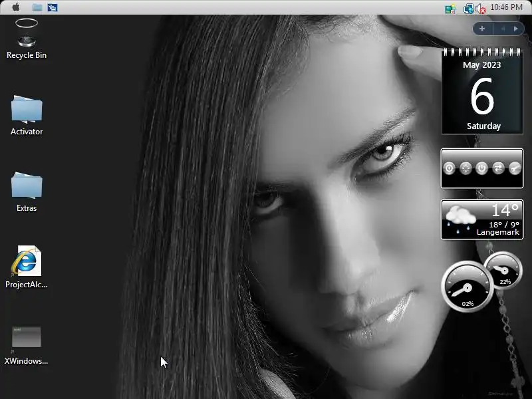This screenshot has width=532, height=399.
Task: Click the 18° / 9° forecast text
Action: (x=504, y=225)
